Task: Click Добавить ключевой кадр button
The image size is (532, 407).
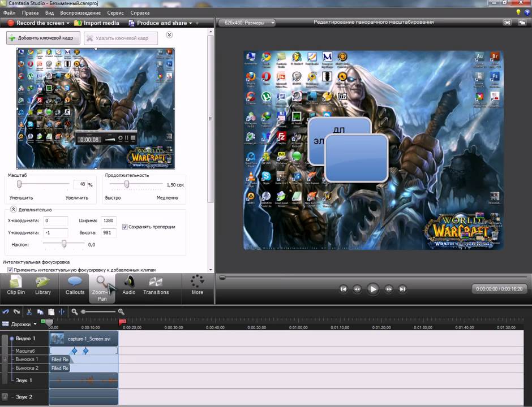Action: 43,38
